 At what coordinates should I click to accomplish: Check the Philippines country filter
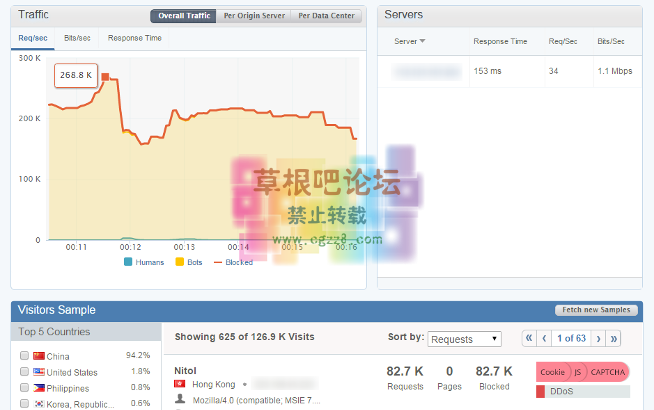click(24, 387)
